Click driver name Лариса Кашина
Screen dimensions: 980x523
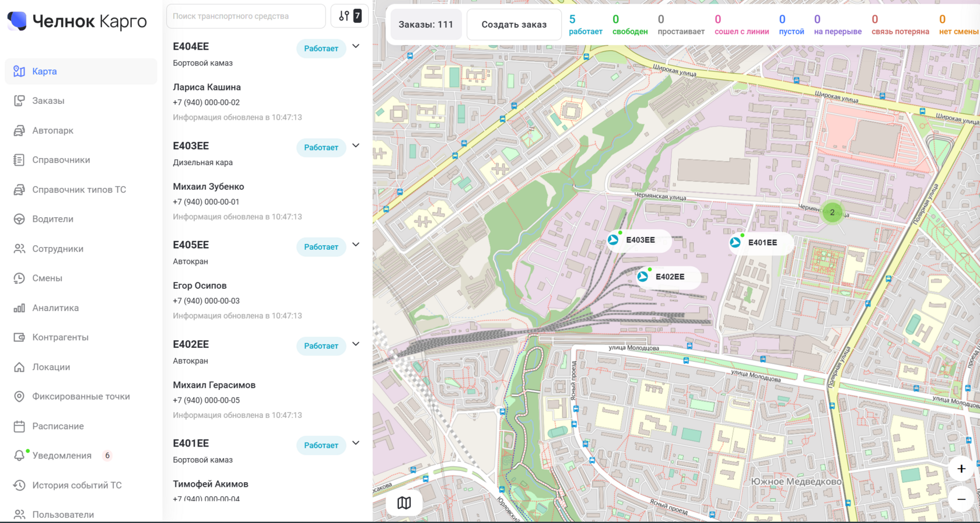pos(206,87)
